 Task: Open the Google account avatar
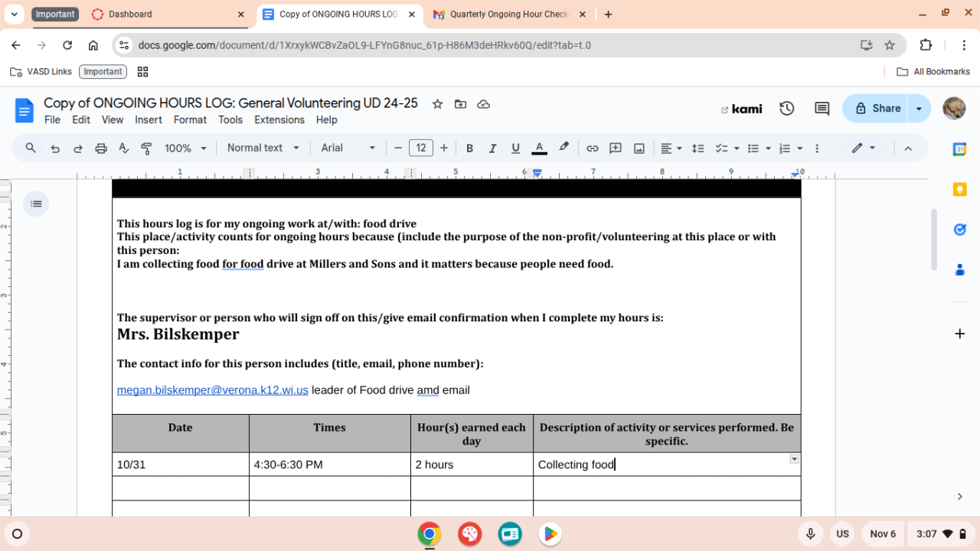tap(954, 109)
